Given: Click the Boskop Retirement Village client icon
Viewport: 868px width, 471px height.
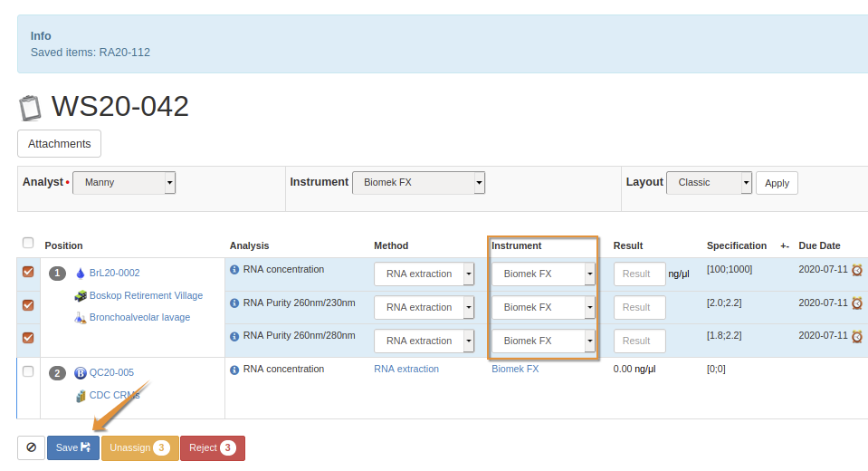Looking at the screenshot, I should point(81,296).
